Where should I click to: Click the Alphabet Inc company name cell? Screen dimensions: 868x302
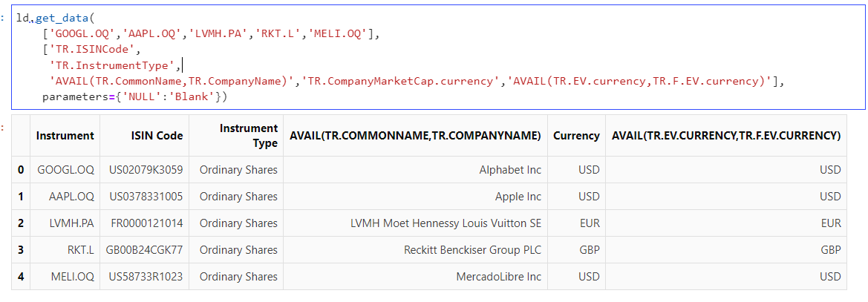[x=510, y=170]
